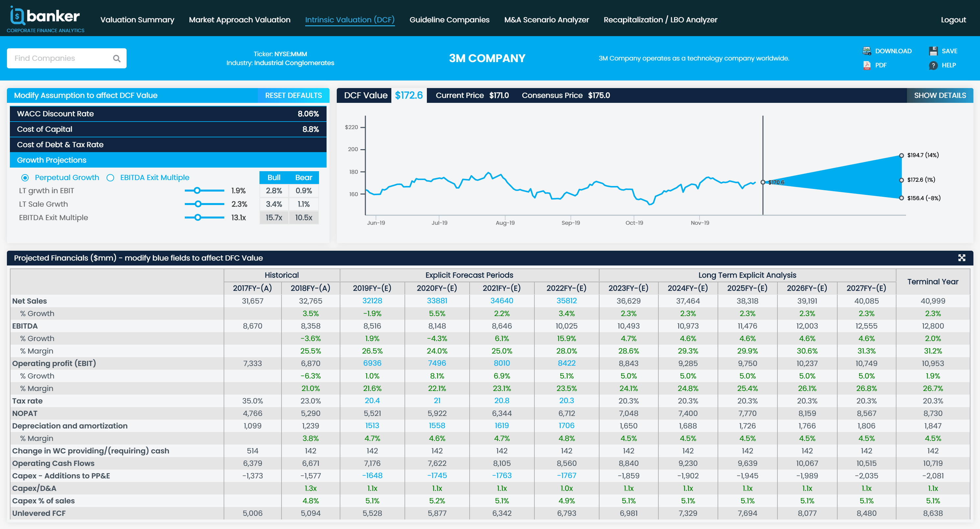The width and height of the screenshot is (980, 529).
Task: Collapse the Growth Projections section
Action: click(168, 160)
